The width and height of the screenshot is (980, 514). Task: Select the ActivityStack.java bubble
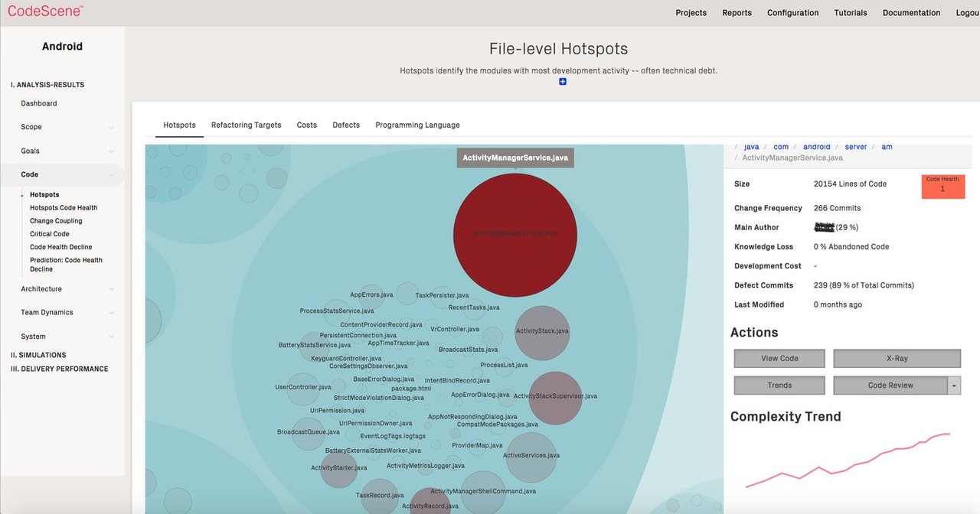coord(542,333)
